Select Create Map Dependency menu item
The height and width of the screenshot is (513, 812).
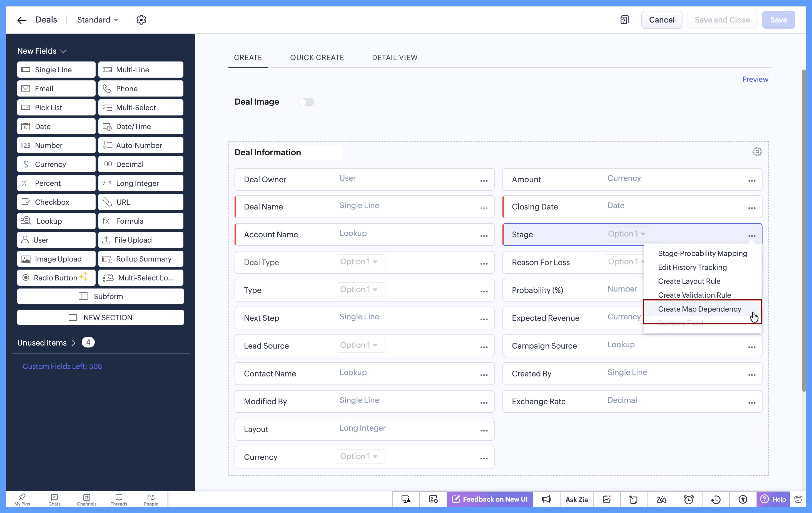[x=699, y=309]
